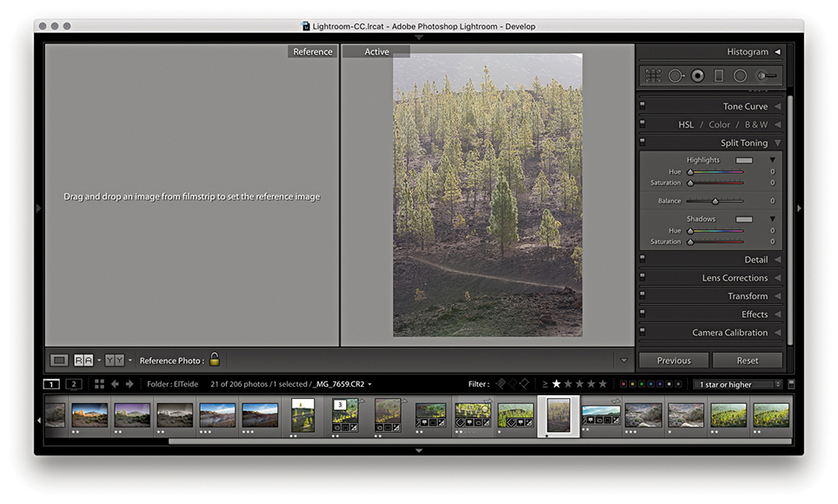Toggle the Reference Photo lock

(x=215, y=360)
